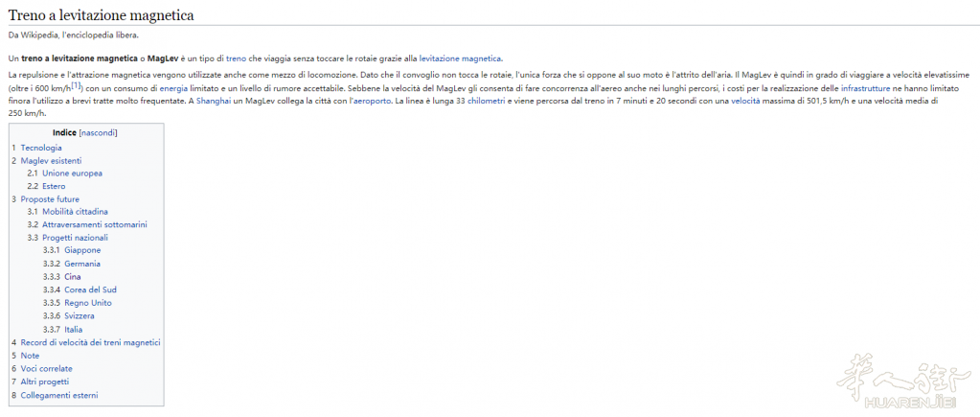Click Attraversamenti sottomarini index entry
The width and height of the screenshot is (980, 417).
tap(94, 224)
